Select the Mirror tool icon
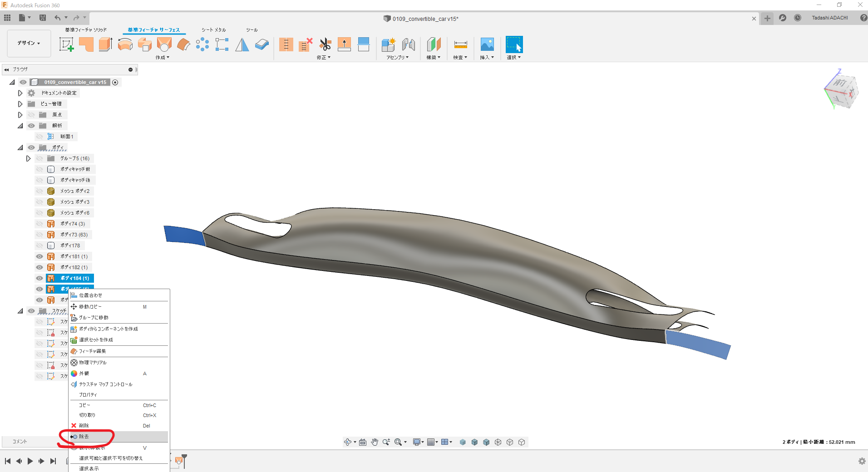 tap(242, 44)
